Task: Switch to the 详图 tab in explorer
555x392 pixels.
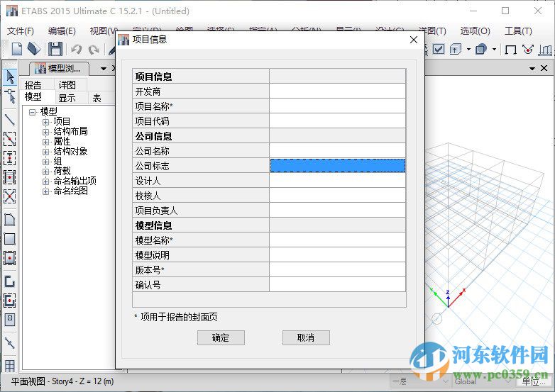Action: (x=67, y=85)
